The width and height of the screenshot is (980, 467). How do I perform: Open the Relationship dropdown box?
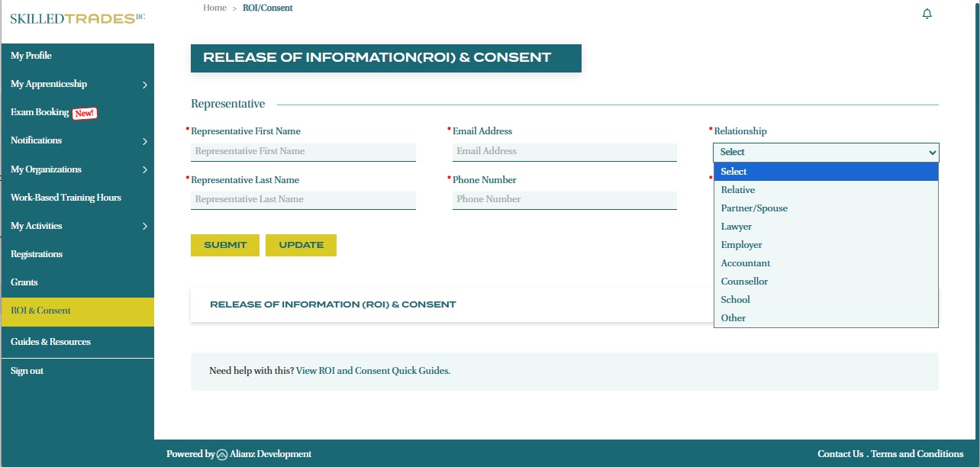pos(826,153)
